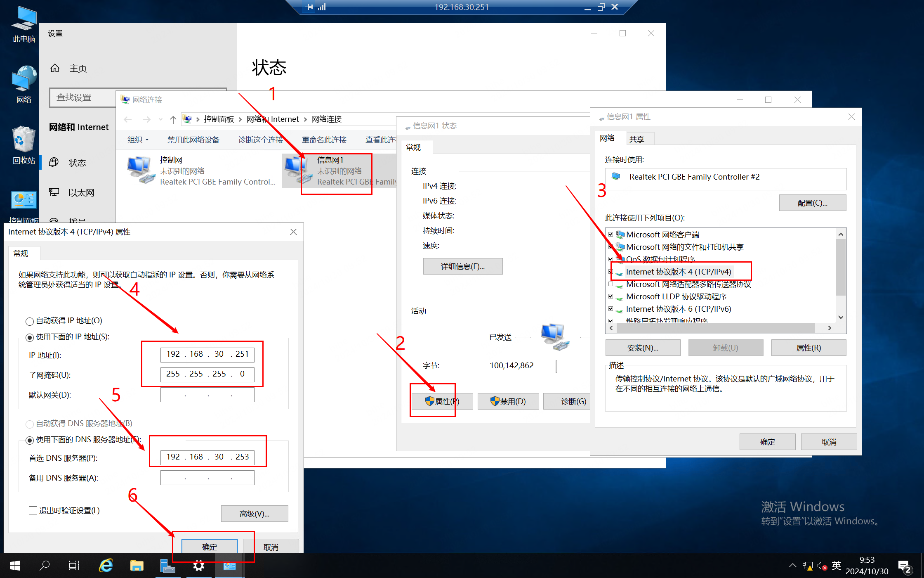Check the 退出时验证设置 checkbox
Screen dimensions: 924x578
tap(33, 510)
